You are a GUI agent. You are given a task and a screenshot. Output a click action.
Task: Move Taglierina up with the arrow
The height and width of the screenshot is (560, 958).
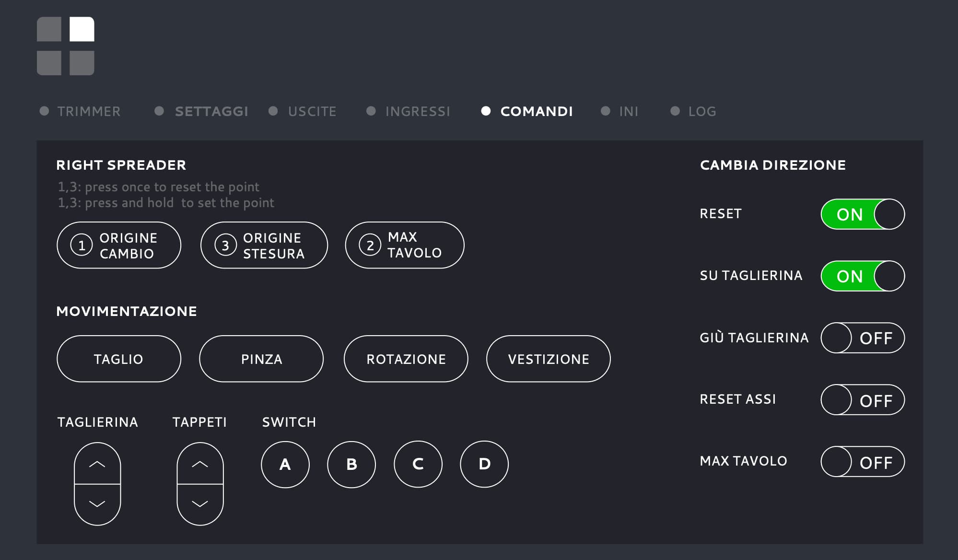pyautogui.click(x=97, y=463)
